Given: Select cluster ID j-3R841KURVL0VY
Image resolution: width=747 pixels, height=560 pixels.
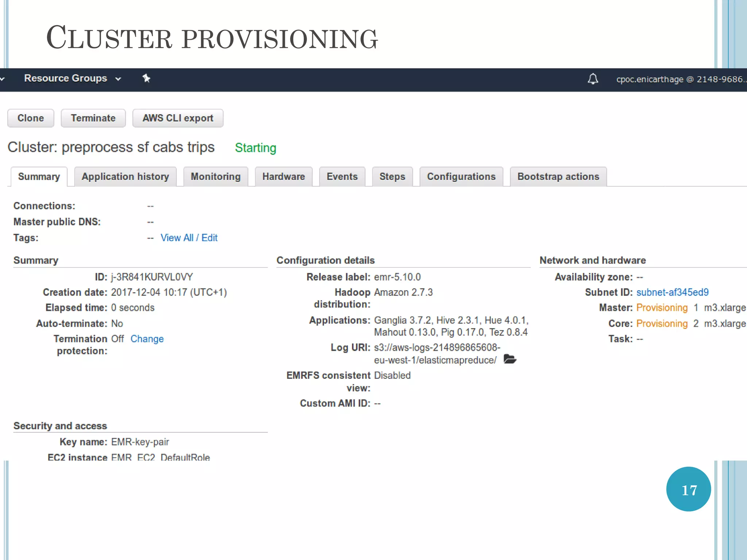Looking at the screenshot, I should click(152, 277).
